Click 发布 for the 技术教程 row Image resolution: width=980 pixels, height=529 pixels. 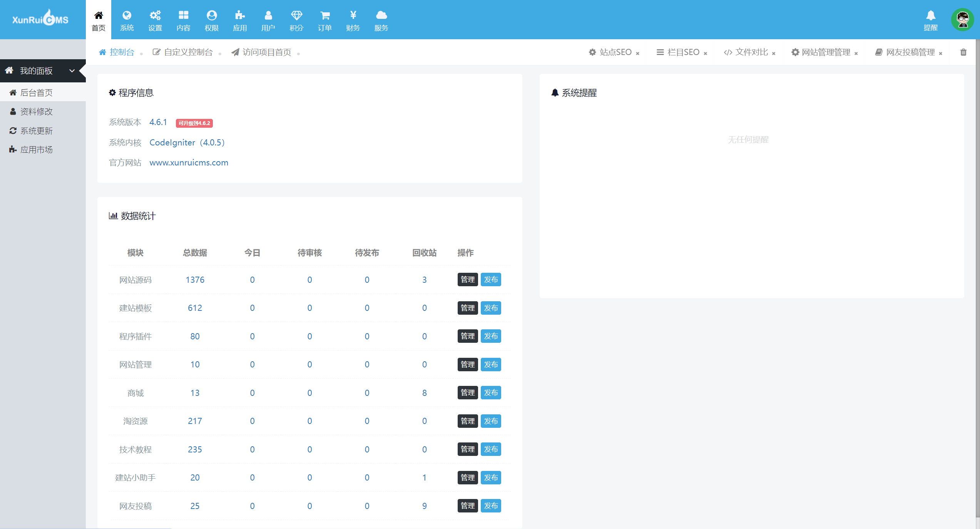pyautogui.click(x=491, y=449)
